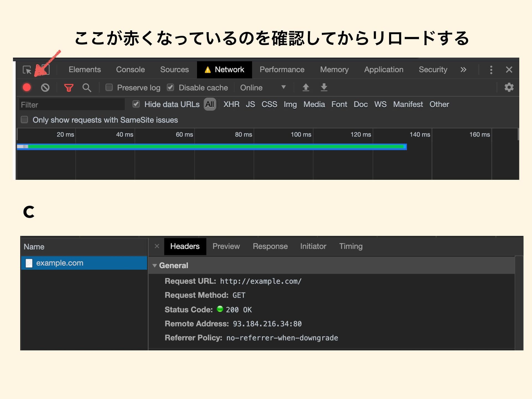This screenshot has height=399, width=532.
Task: Activate the inspect element tool
Action: 27,70
